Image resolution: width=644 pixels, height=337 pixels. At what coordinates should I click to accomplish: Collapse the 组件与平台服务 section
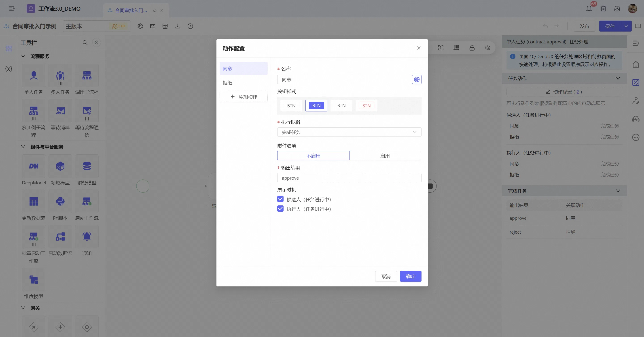23,147
